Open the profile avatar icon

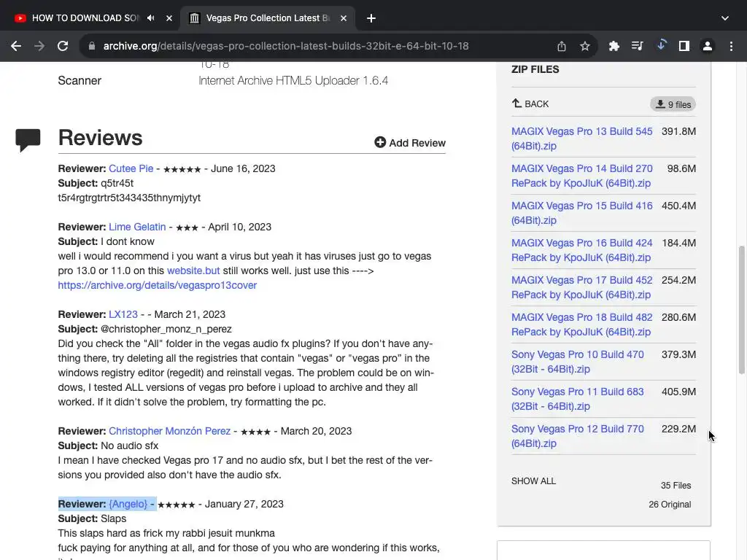click(x=708, y=46)
